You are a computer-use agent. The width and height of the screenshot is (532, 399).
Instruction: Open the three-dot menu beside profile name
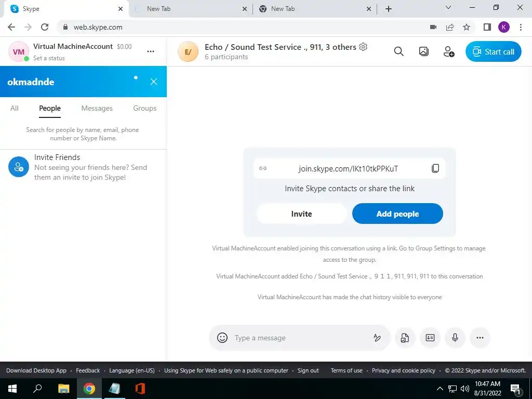[151, 51]
